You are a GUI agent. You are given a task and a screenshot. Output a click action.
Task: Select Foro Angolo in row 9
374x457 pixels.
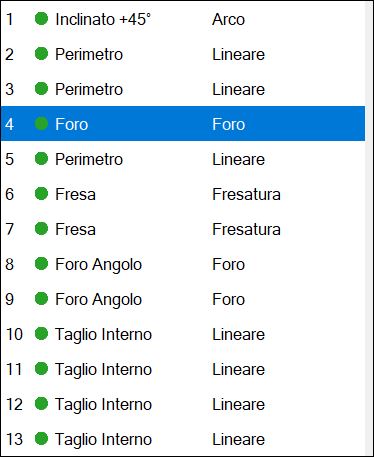(98, 300)
